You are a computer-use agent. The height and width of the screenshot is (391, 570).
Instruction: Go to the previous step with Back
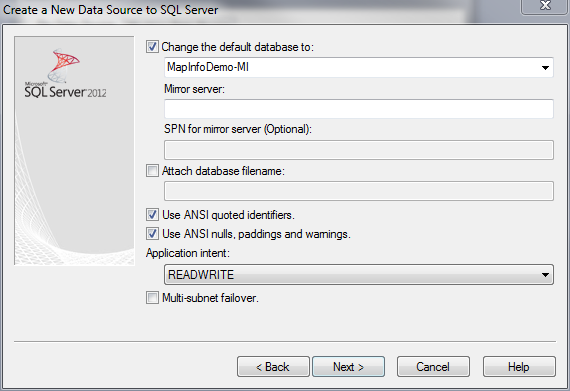point(273,367)
